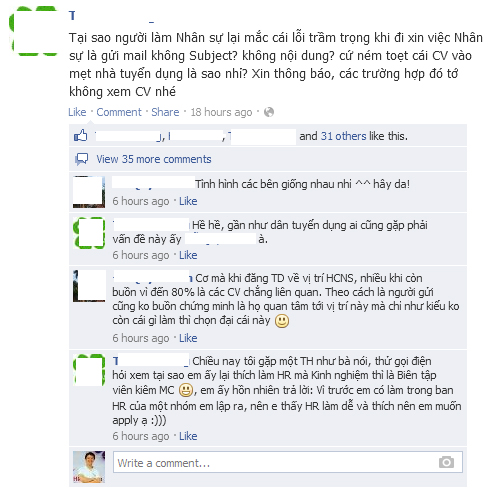This screenshot has height=500, width=489.
Task: Attach a photo using the camera icon
Action: click(x=446, y=462)
